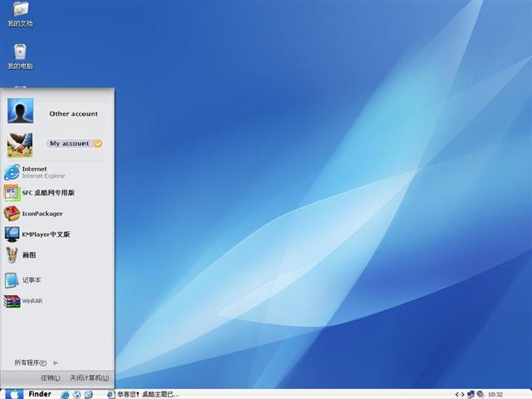Click the Internet Explorer quick launch icon
This screenshot has height=399, width=532.
tap(65, 394)
